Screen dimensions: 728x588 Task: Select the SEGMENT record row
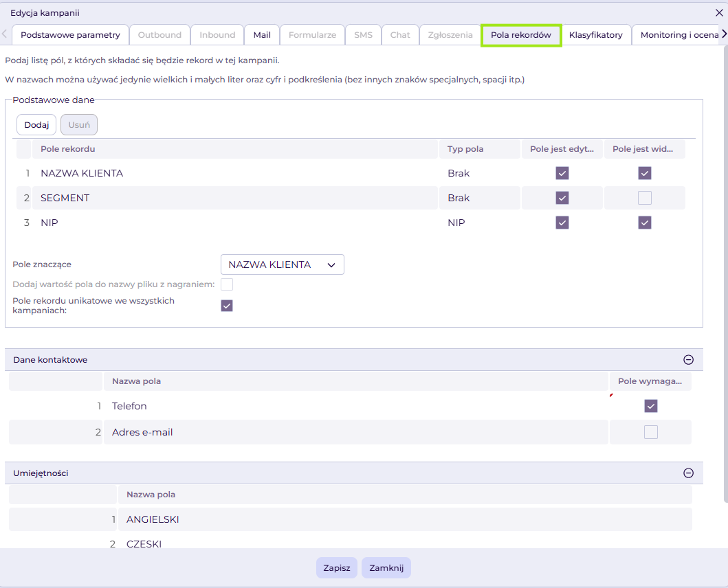pyautogui.click(x=351, y=198)
